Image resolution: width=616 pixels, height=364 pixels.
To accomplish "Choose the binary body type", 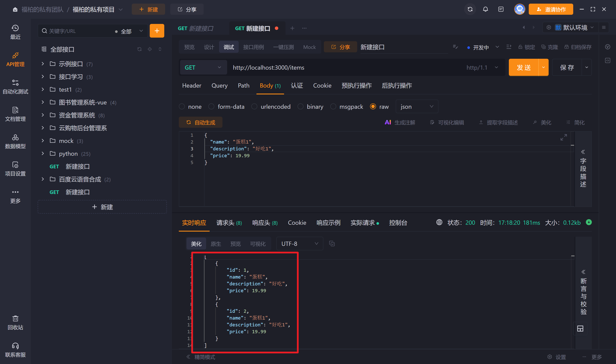I will click(x=301, y=107).
